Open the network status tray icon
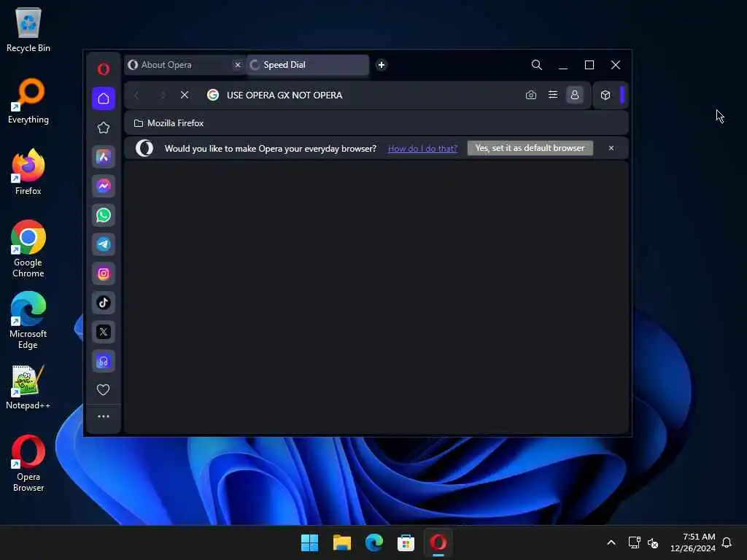Viewport: 747px width, 560px height. click(634, 542)
